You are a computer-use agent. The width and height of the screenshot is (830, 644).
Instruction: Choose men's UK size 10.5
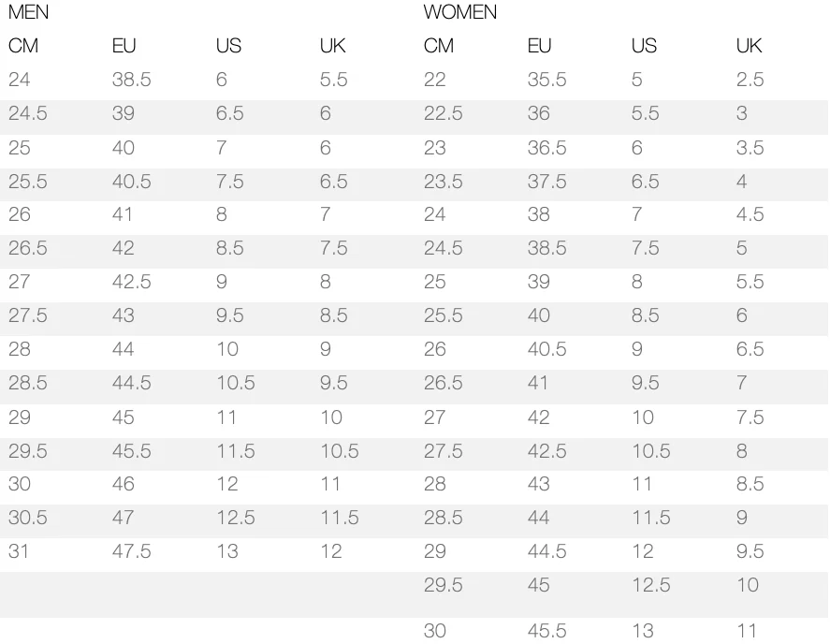(x=339, y=450)
